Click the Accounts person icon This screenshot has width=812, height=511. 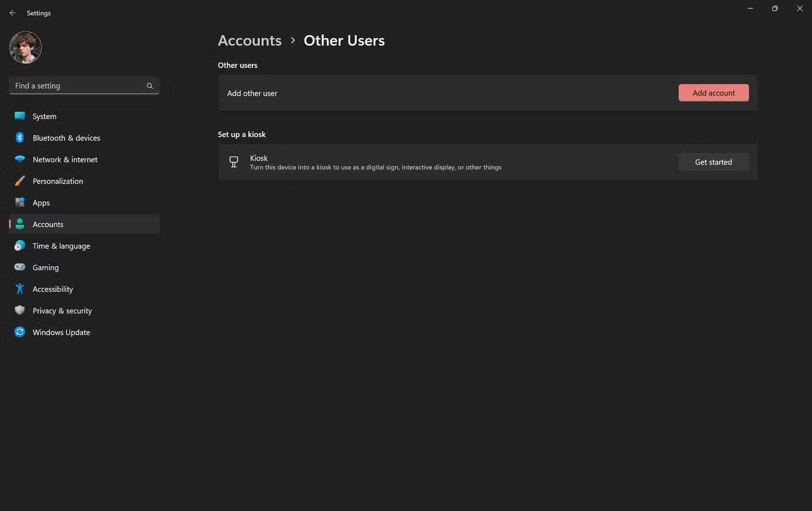pos(19,224)
